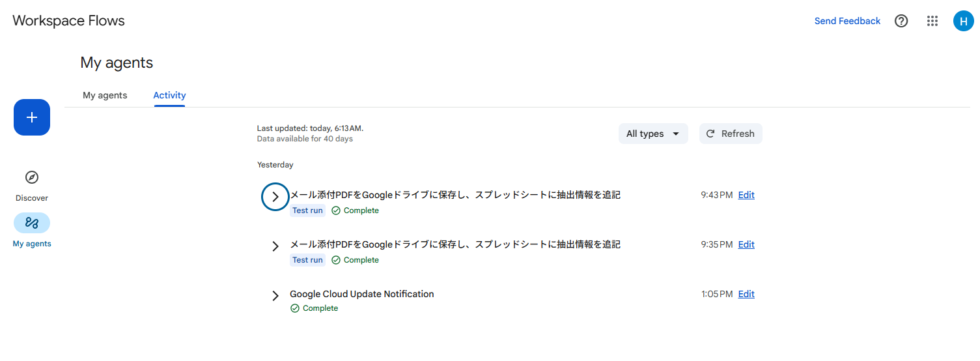The image size is (980, 361).
Task: Open the help question mark icon
Action: pos(901,21)
